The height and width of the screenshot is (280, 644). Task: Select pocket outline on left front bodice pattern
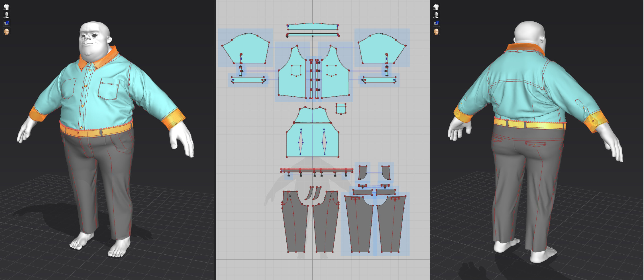(x=296, y=71)
